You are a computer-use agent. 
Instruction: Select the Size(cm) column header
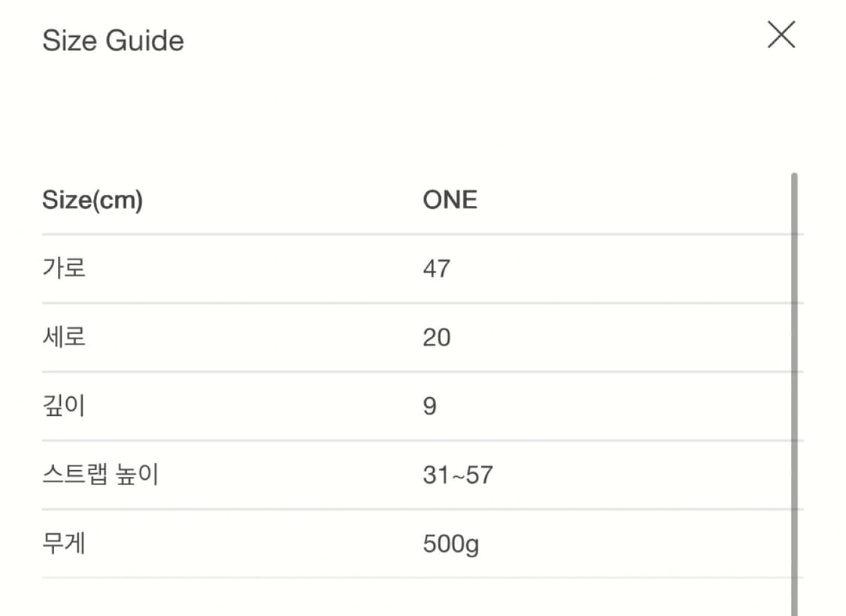[x=92, y=200]
